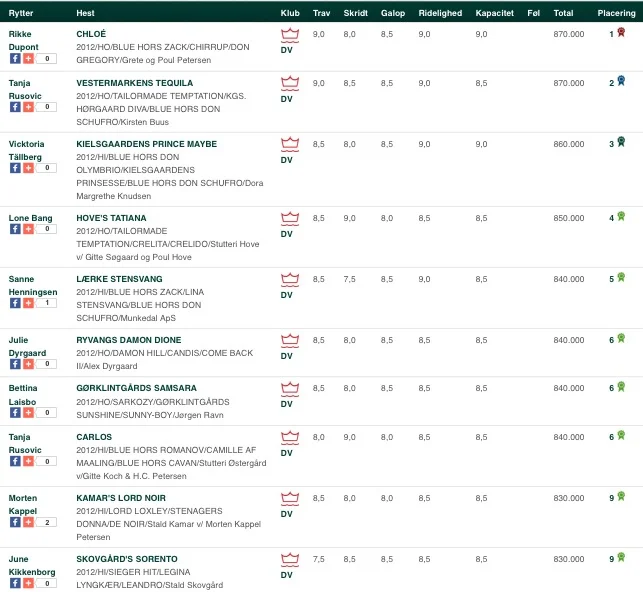Screen dimensions: 643x592
Task: Click the plus share icon for Vicktoria Tällberg
Action: point(28,168)
